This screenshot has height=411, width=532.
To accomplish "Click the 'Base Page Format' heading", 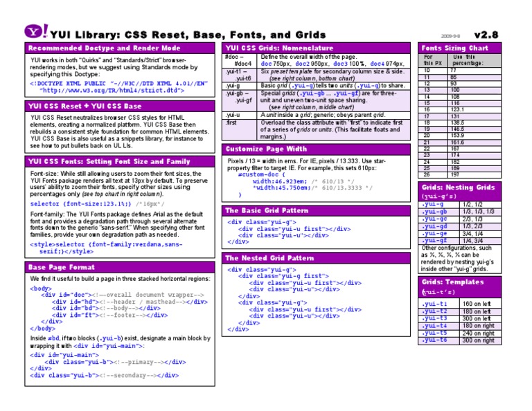I will pyautogui.click(x=62, y=267).
